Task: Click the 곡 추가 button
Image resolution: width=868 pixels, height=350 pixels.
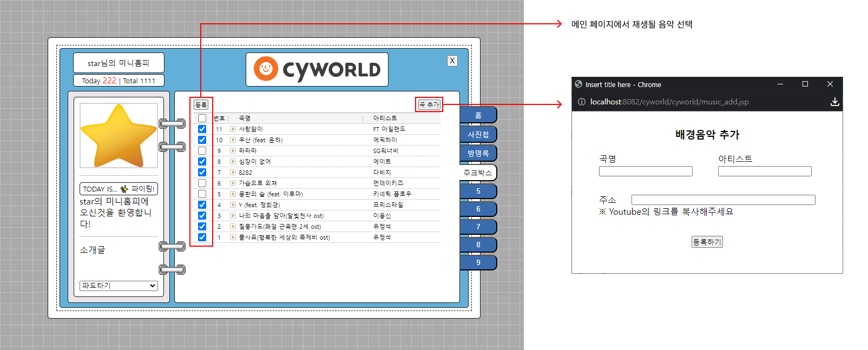Action: coord(429,104)
